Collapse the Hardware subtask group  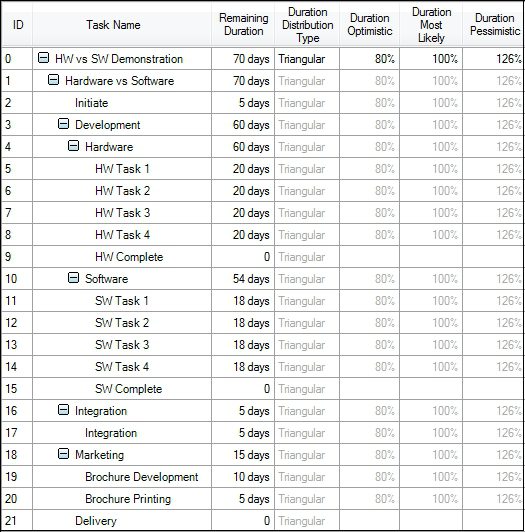tap(74, 146)
